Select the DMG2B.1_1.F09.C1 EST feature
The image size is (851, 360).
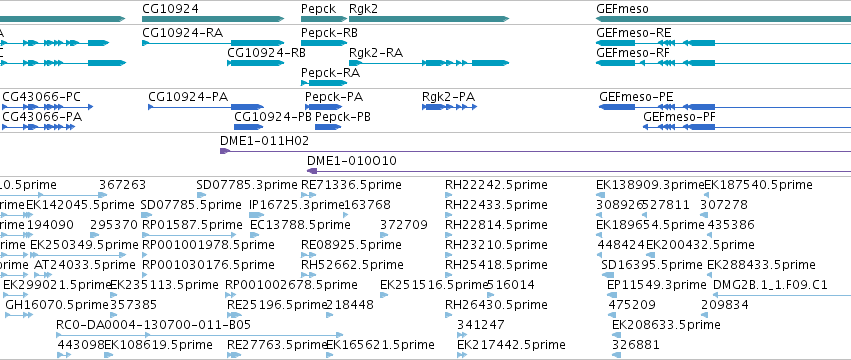pos(782,295)
